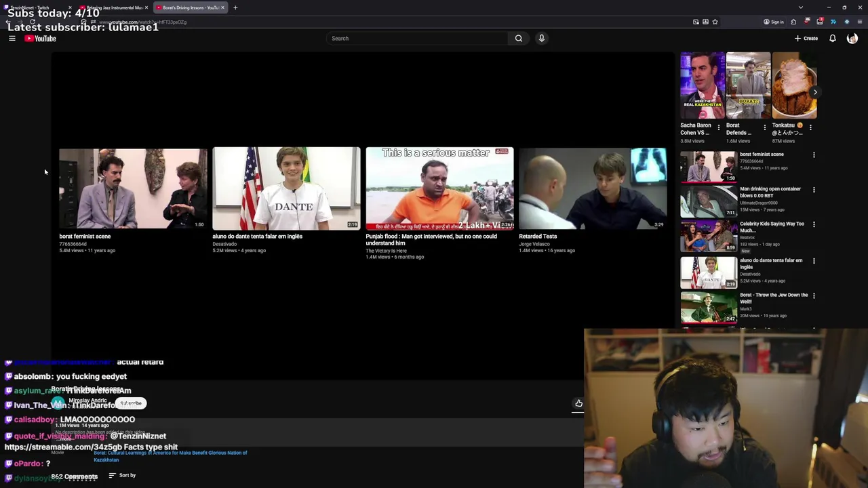
Task: Open the browser extensions puzzle icon
Action: (x=793, y=22)
